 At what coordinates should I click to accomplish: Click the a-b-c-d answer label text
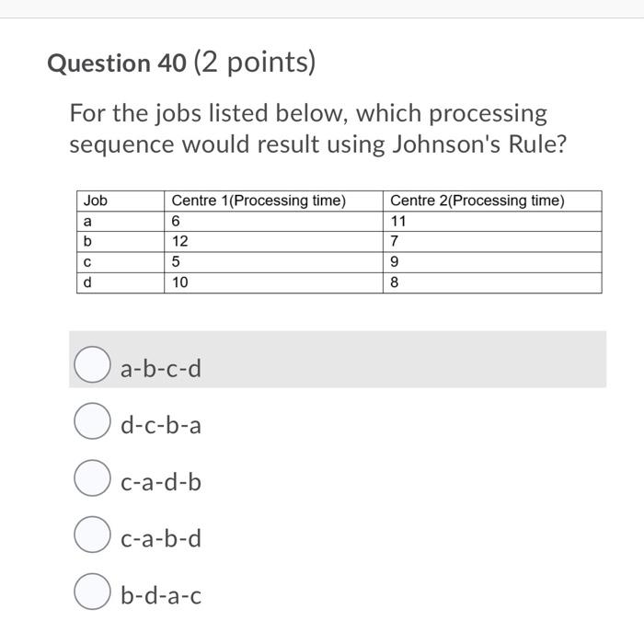click(x=161, y=368)
